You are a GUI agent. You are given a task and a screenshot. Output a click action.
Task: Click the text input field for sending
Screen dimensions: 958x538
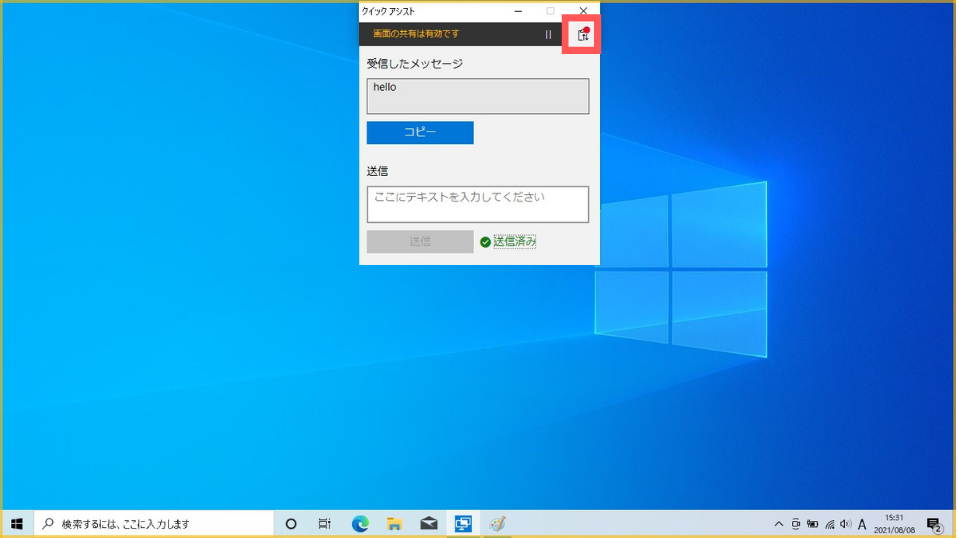click(478, 205)
